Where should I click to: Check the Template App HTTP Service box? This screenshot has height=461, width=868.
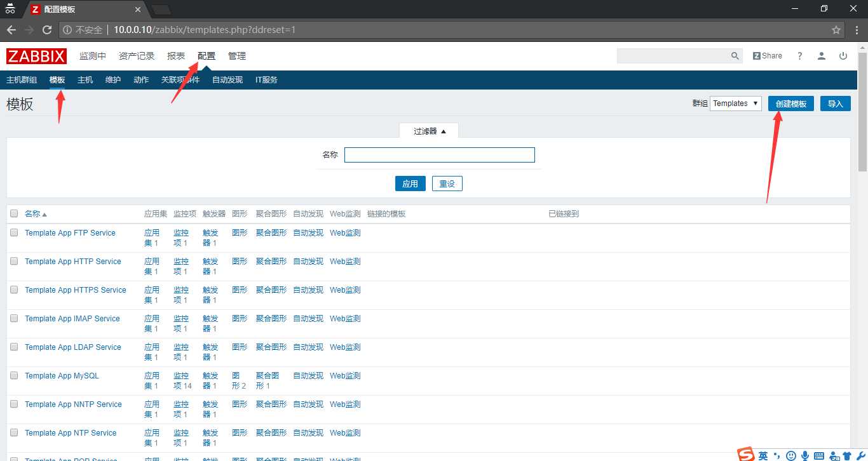(14, 262)
